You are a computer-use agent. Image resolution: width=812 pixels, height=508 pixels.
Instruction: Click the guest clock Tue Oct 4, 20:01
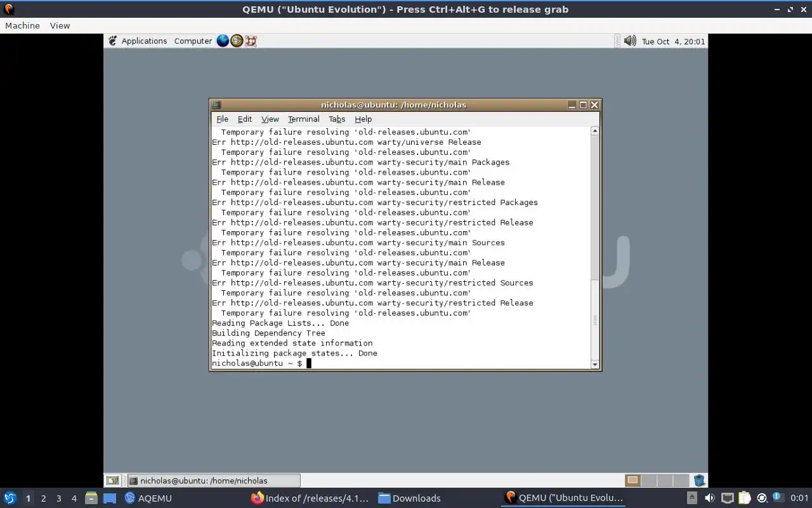click(x=673, y=41)
